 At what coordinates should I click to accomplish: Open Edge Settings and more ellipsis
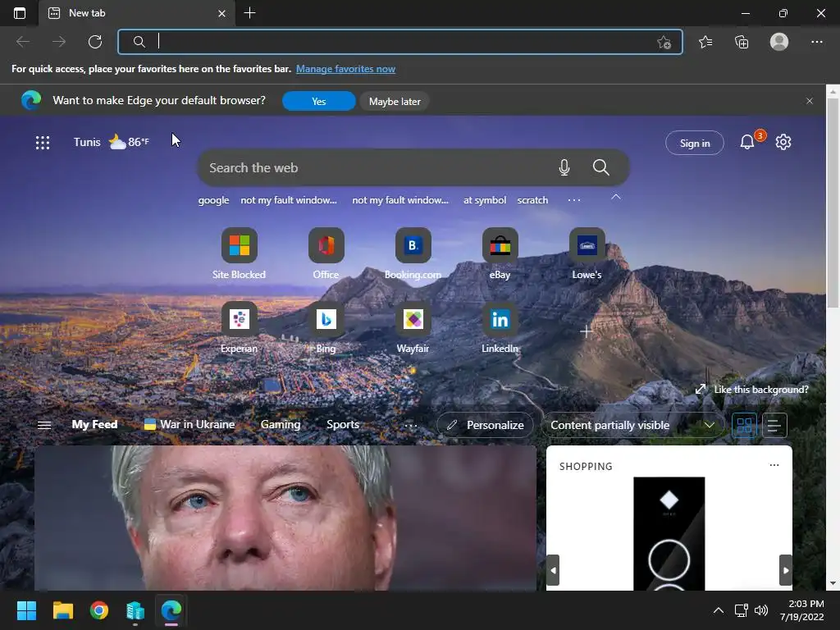coord(816,42)
